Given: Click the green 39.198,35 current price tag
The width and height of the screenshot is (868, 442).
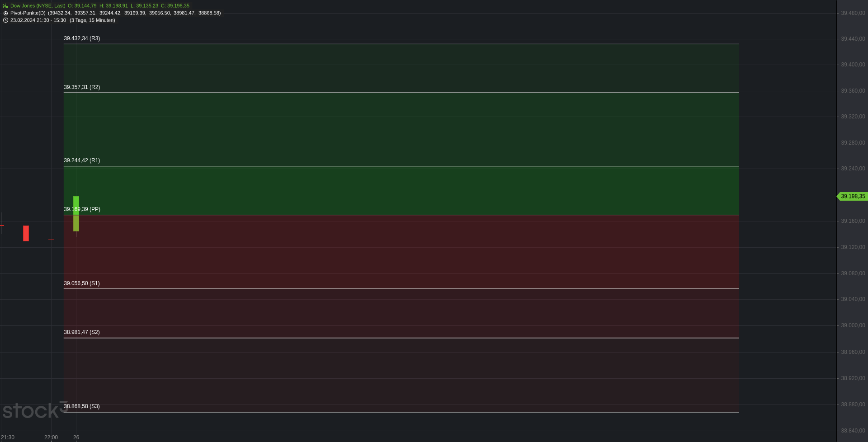Looking at the screenshot, I should [x=852, y=196].
